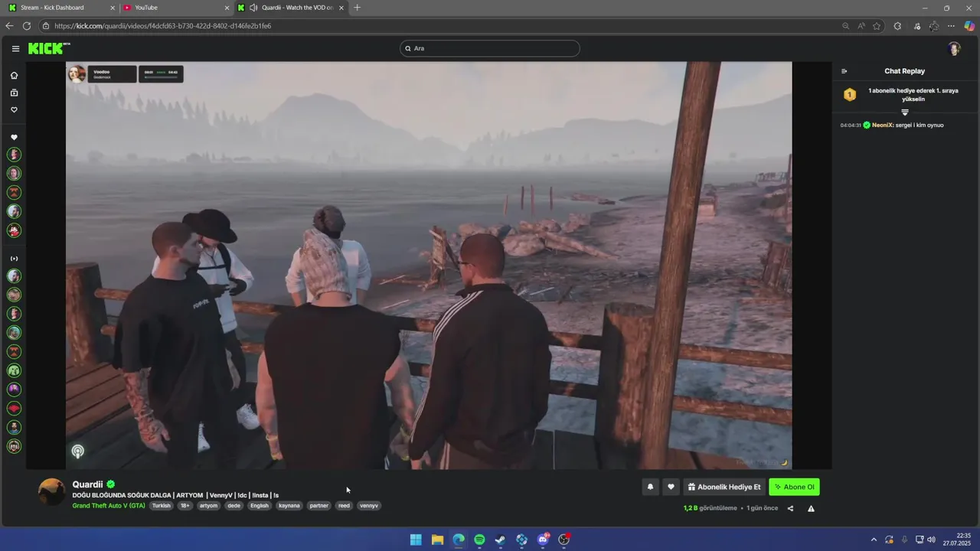Select the Turkish tag

tap(162, 506)
